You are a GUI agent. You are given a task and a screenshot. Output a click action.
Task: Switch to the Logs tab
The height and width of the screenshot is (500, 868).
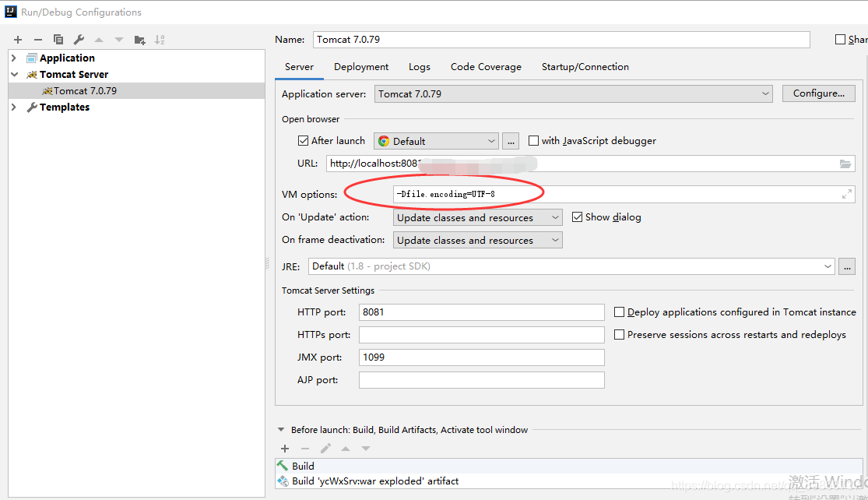point(419,67)
